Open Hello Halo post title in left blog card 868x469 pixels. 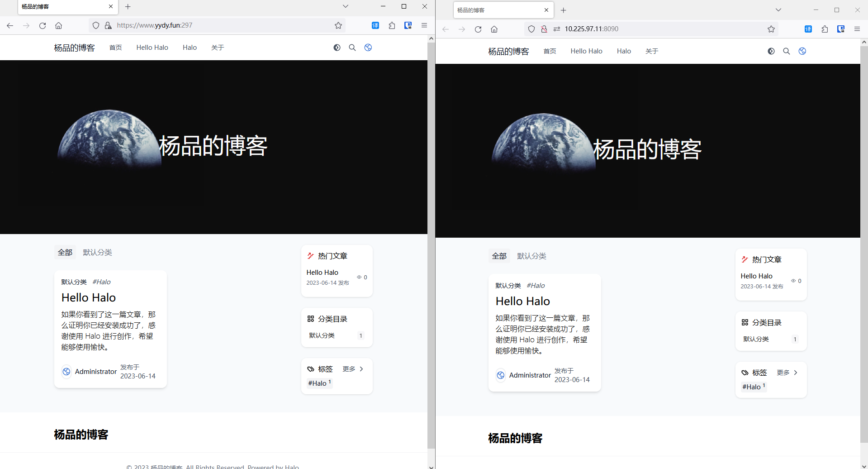pos(89,297)
